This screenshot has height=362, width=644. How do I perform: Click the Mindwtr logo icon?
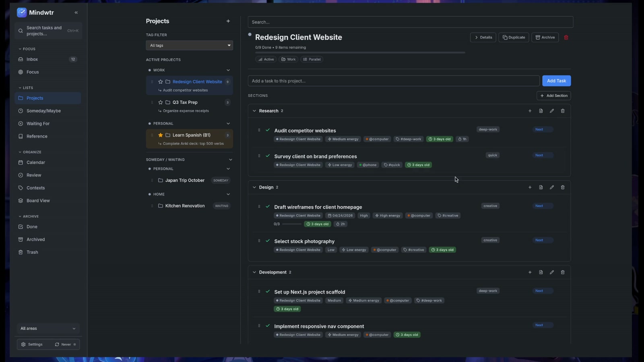(x=22, y=12)
